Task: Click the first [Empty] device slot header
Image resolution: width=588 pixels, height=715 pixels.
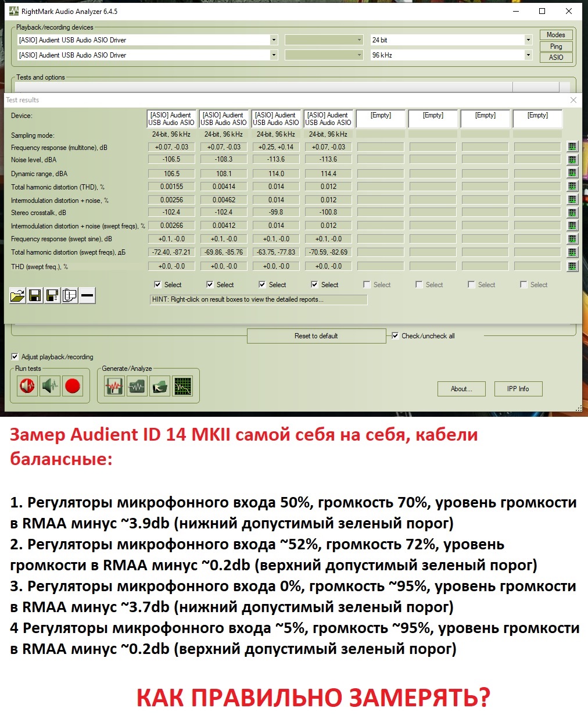Action: tap(381, 119)
